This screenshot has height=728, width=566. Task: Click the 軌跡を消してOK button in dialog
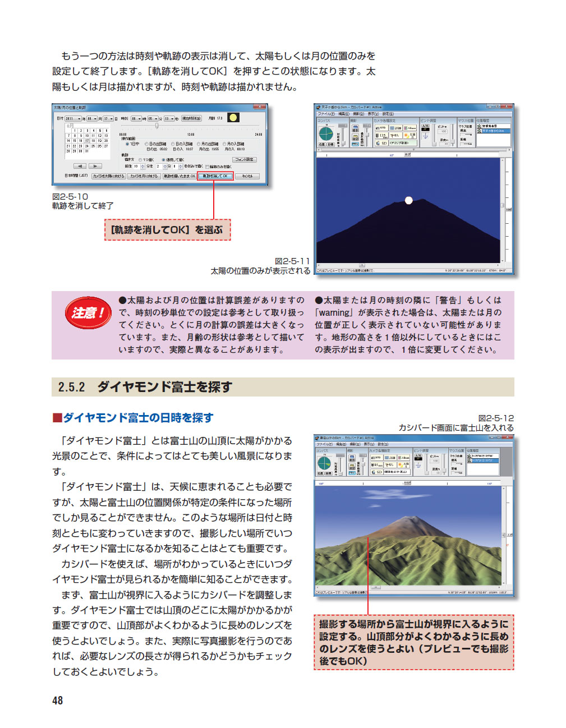click(x=215, y=176)
